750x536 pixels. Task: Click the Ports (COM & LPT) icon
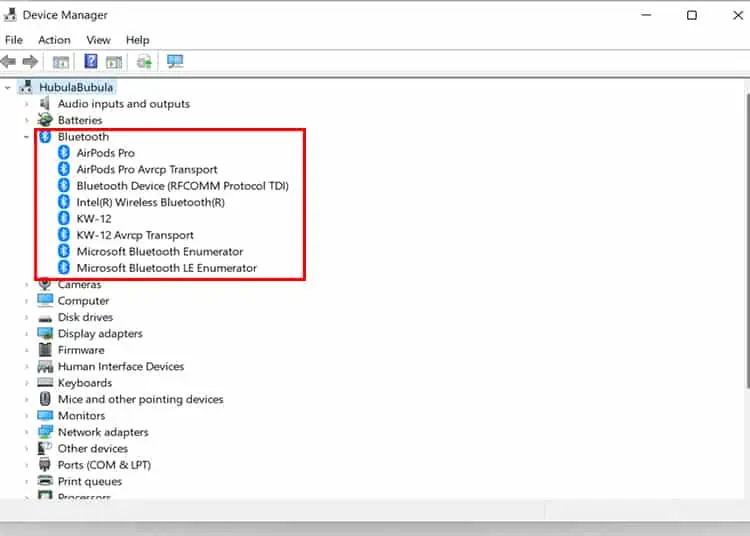[x=44, y=464]
